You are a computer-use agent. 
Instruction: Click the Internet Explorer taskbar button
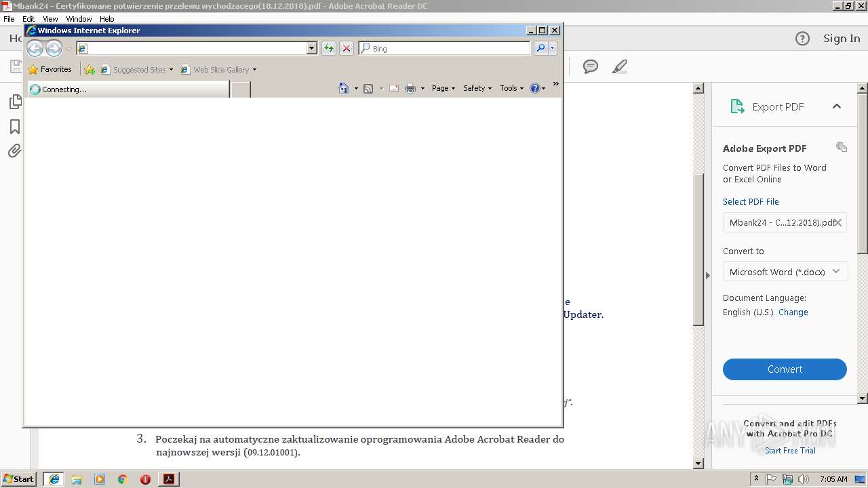tap(54, 479)
